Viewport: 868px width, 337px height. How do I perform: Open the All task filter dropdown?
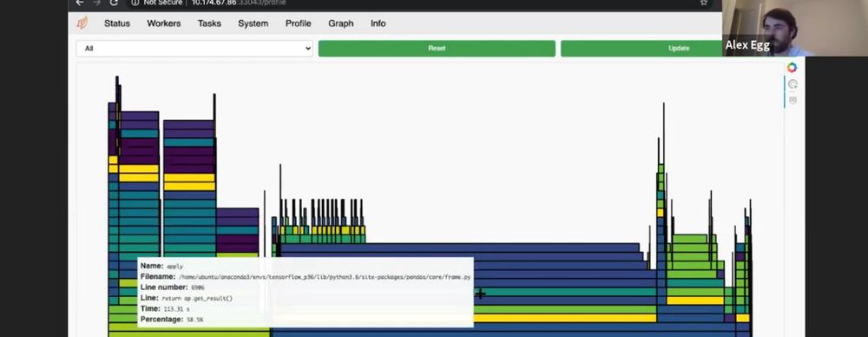point(194,49)
